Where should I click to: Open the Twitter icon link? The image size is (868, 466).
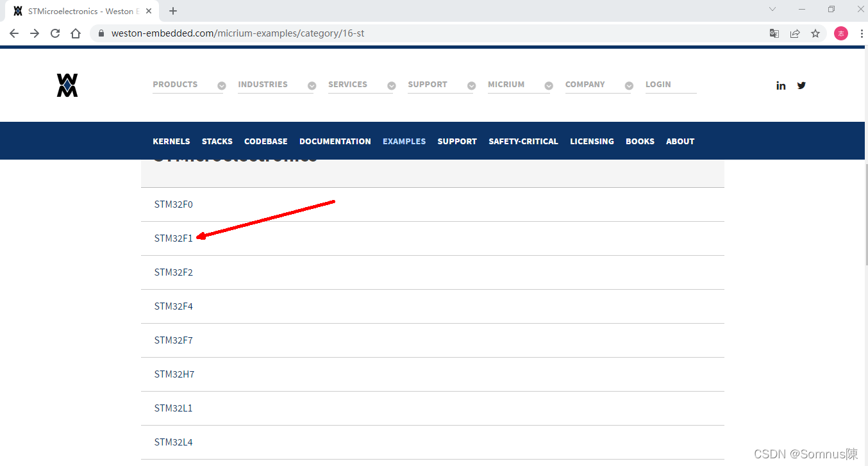[801, 85]
